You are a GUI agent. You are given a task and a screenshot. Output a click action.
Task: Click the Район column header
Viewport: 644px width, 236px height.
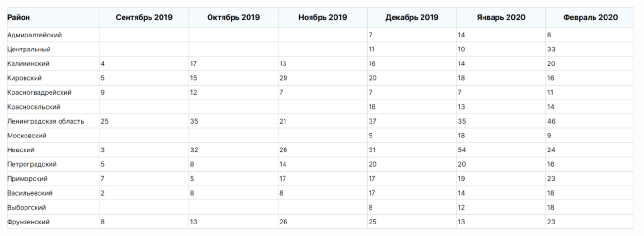pyautogui.click(x=19, y=18)
